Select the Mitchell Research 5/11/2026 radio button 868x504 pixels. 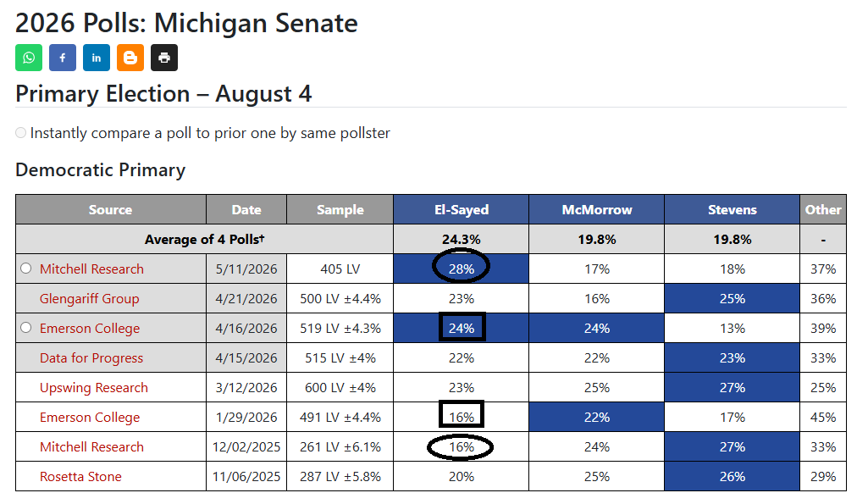[x=26, y=268]
